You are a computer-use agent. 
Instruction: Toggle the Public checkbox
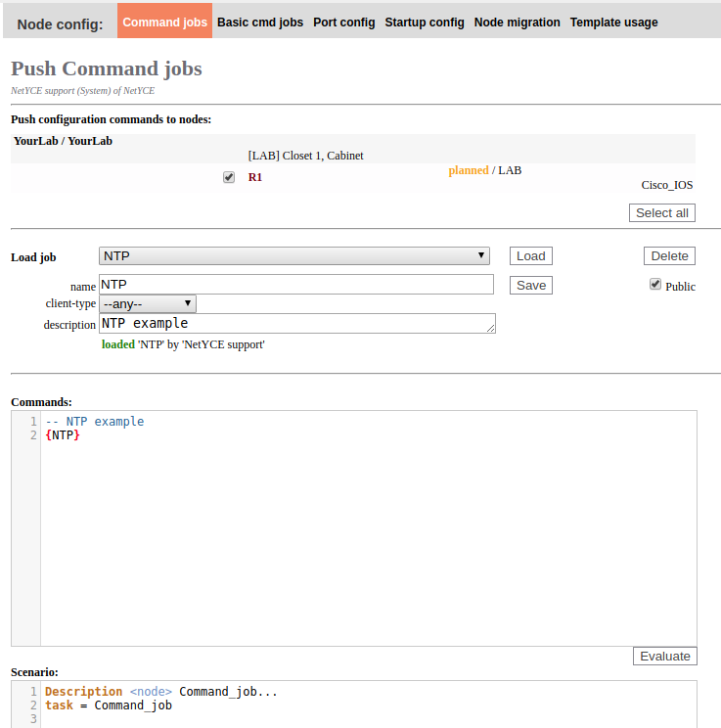coord(655,285)
